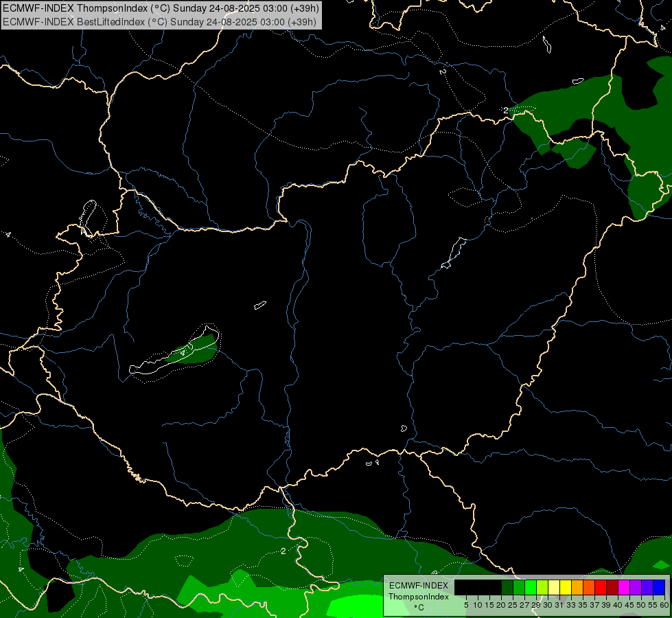Click the 'ThompsonIndex' label in the legend
This screenshot has height=618, width=672.
click(x=419, y=597)
